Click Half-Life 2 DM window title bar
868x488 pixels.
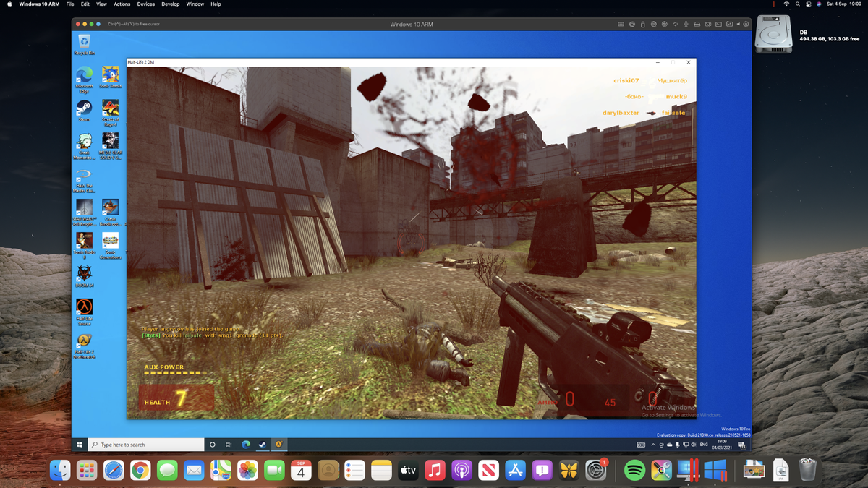pos(411,62)
